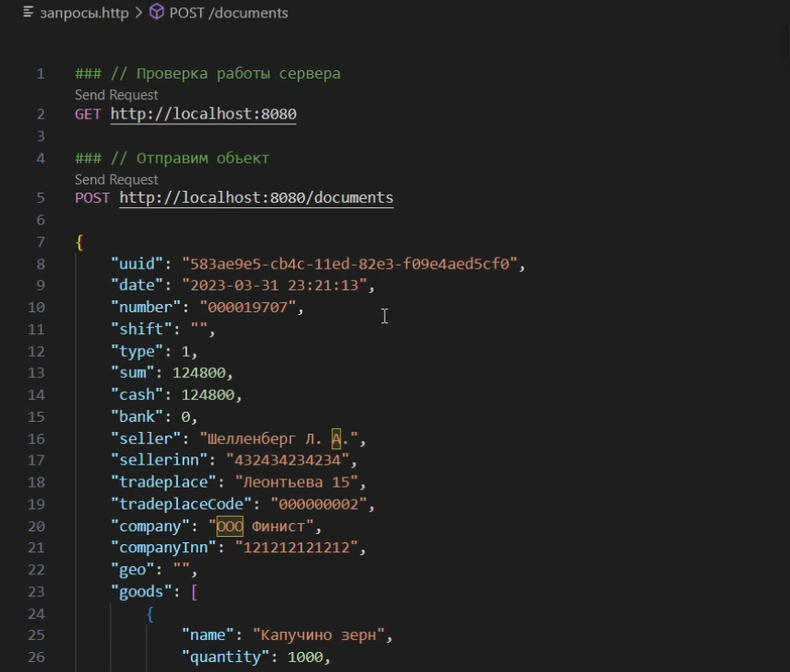Click the sellerinn value 432434234234
The image size is (790, 672).
(x=288, y=460)
